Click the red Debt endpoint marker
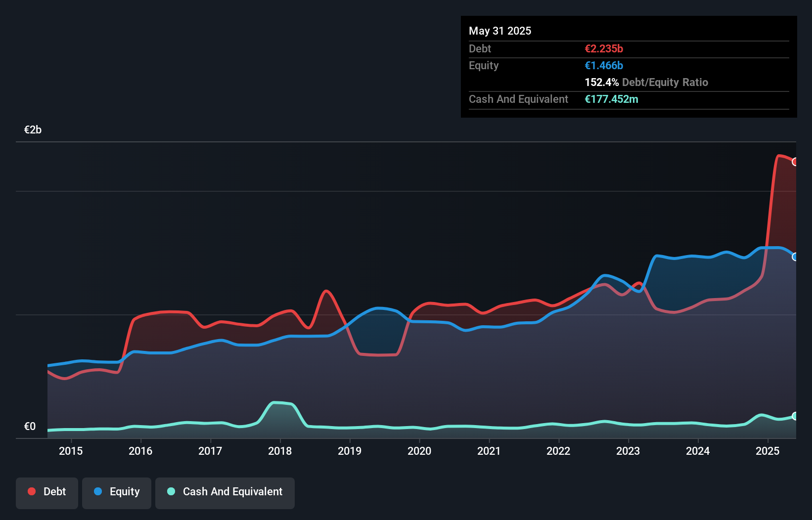Screen dimensions: 812x520 coord(795,162)
